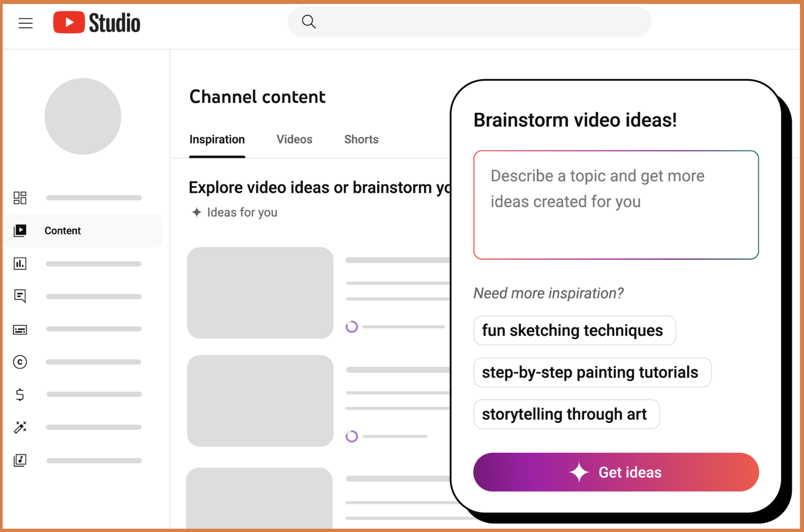Click the Channel content heading

257,97
